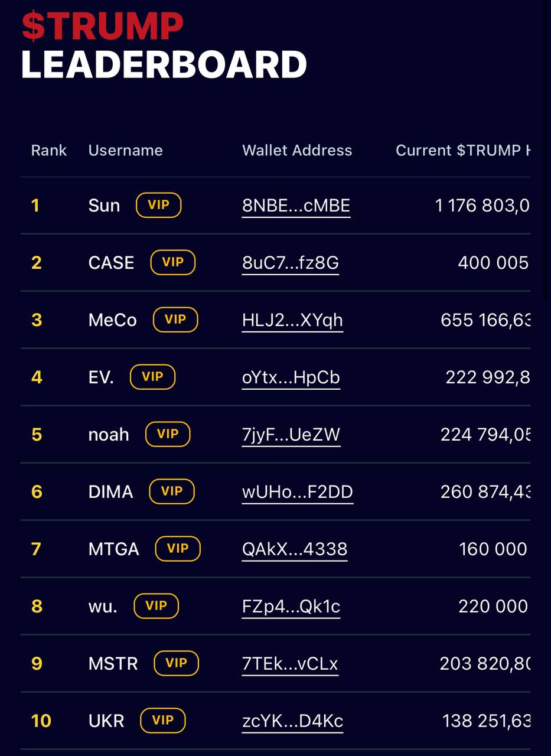Viewport: 551px width, 756px height.
Task: Click the VIP badge beside EV.
Action: tap(152, 377)
